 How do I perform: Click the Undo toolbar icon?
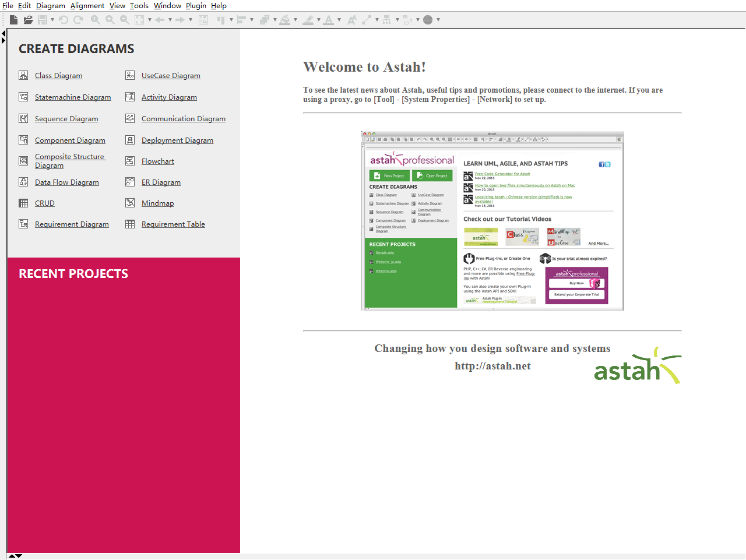pyautogui.click(x=64, y=20)
